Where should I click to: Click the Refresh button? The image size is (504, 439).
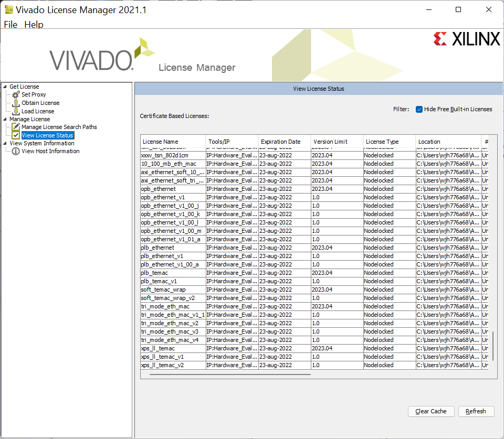point(476,411)
